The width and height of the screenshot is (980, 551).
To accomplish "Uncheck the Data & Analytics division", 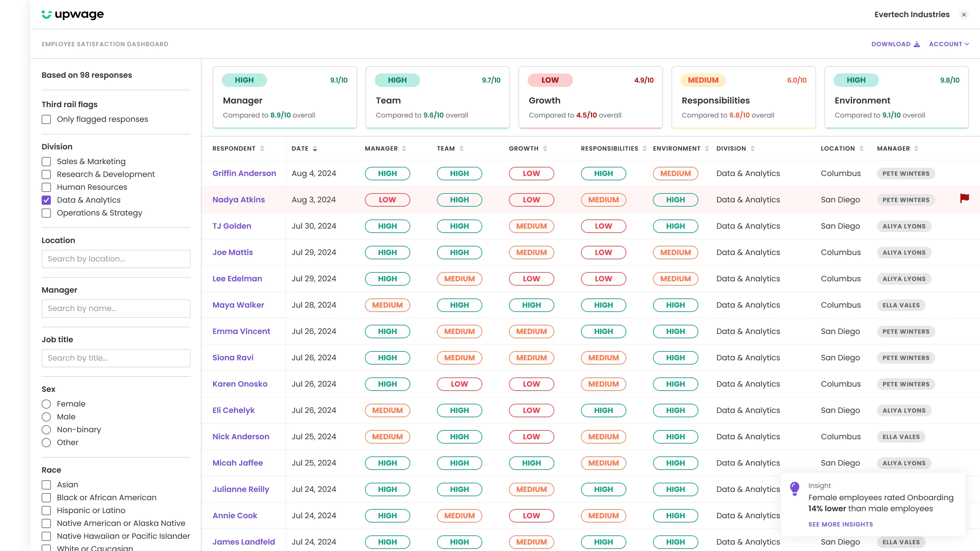I will tap(47, 200).
